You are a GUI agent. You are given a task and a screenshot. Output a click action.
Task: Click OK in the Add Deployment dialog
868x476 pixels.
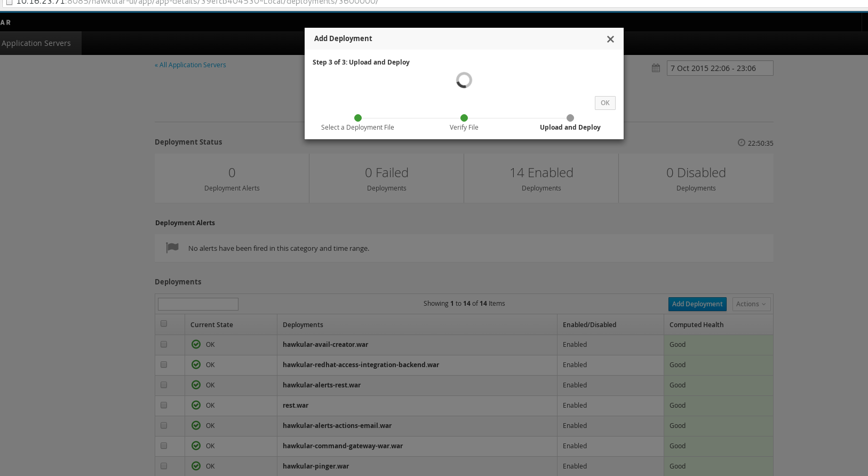(605, 103)
